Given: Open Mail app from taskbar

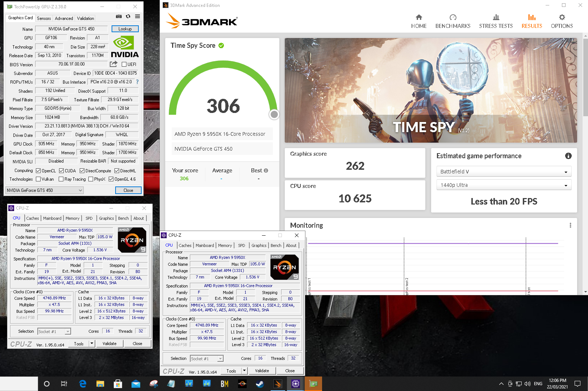Looking at the screenshot, I should [x=136, y=384].
